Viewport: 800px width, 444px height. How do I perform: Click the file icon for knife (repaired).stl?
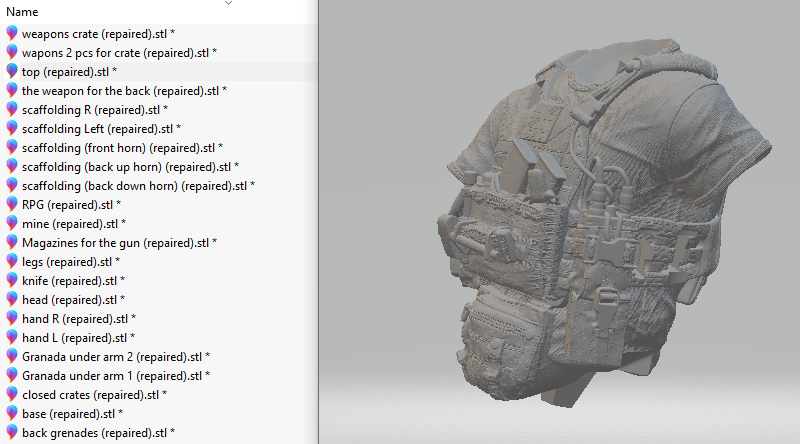12,280
